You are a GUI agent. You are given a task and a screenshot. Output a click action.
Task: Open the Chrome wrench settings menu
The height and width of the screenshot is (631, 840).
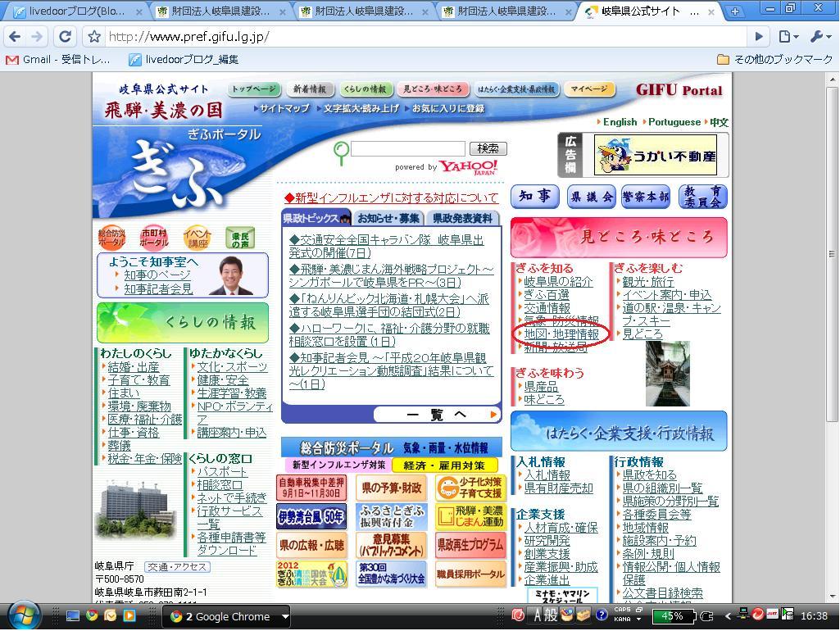(820, 36)
